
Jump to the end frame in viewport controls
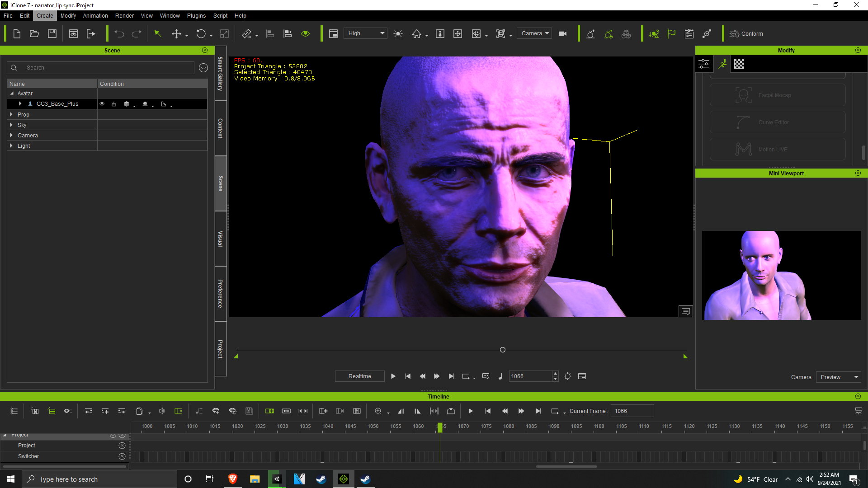tap(451, 376)
